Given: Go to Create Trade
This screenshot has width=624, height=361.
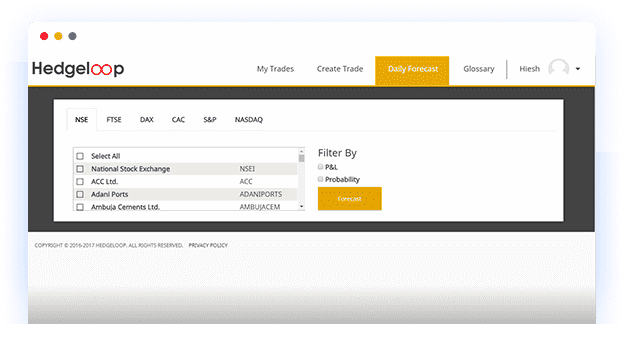Looking at the screenshot, I should pos(340,69).
